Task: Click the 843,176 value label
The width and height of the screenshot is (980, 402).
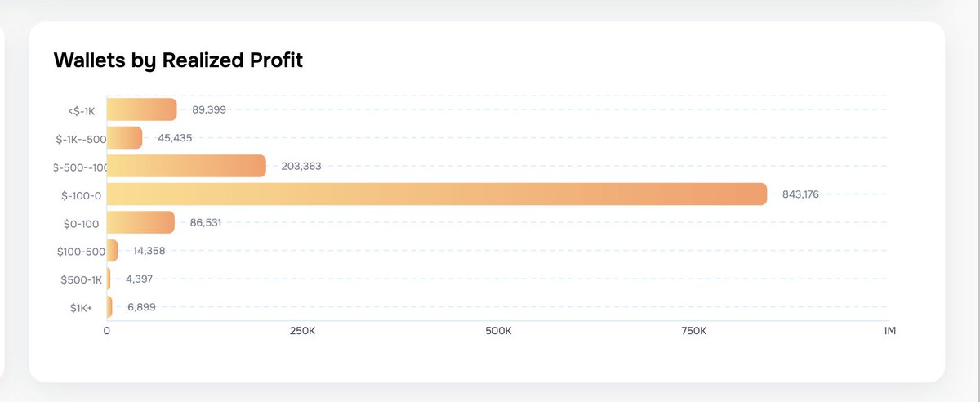Action: coord(800,194)
